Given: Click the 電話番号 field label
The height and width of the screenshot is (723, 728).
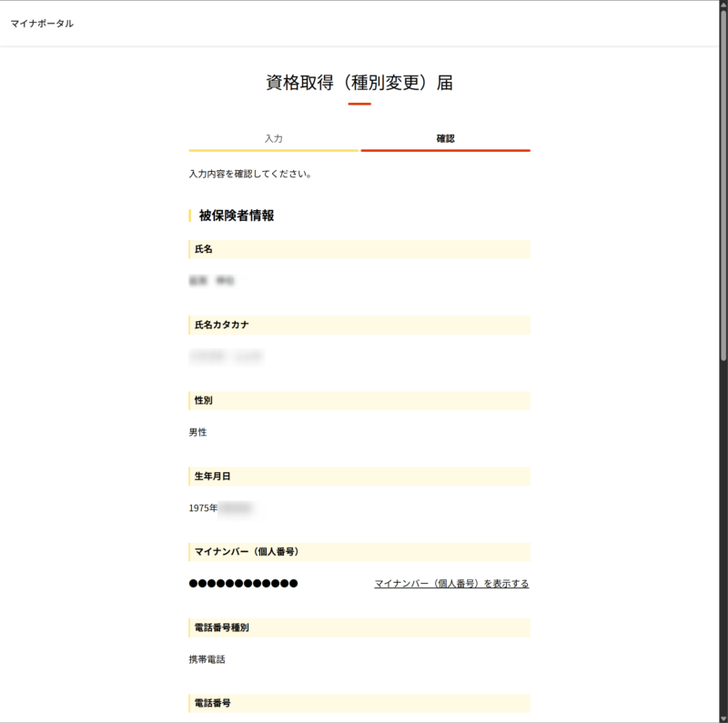Looking at the screenshot, I should click(213, 703).
